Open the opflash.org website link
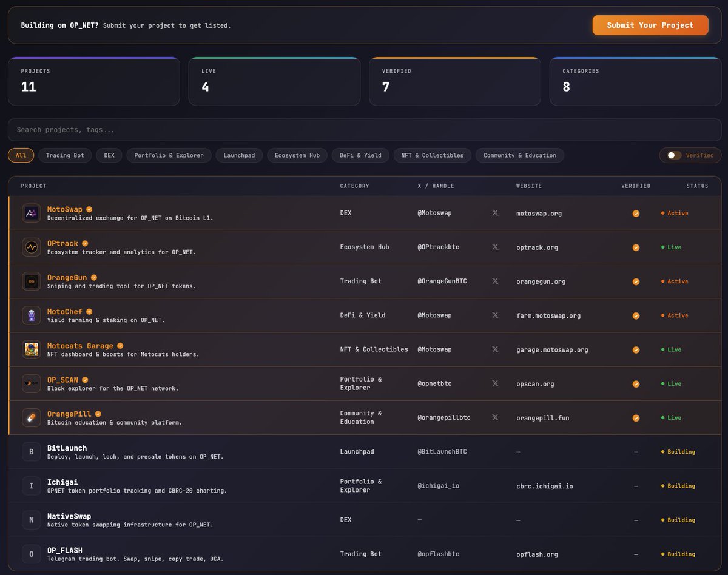 [537, 554]
